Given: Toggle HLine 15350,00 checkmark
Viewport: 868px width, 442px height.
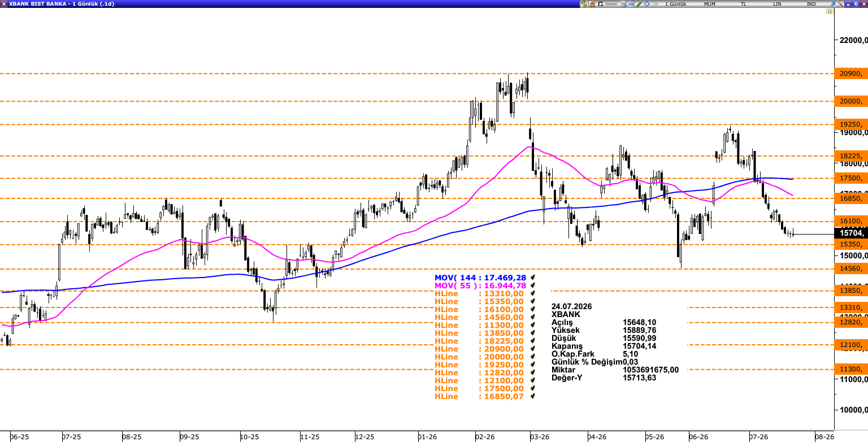Looking at the screenshot, I should click(x=533, y=301).
